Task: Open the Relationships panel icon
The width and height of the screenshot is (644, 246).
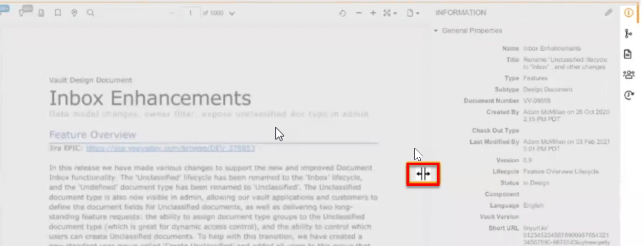Action: click(628, 34)
